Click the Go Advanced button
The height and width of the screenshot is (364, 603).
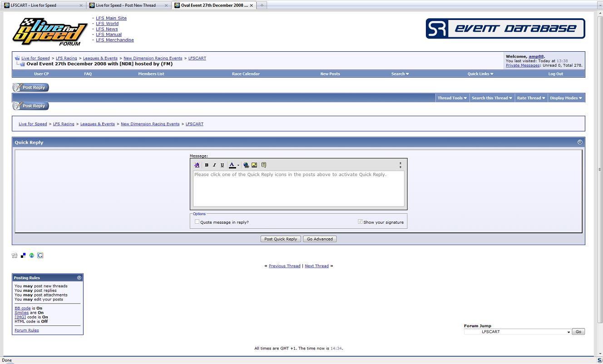click(320, 239)
